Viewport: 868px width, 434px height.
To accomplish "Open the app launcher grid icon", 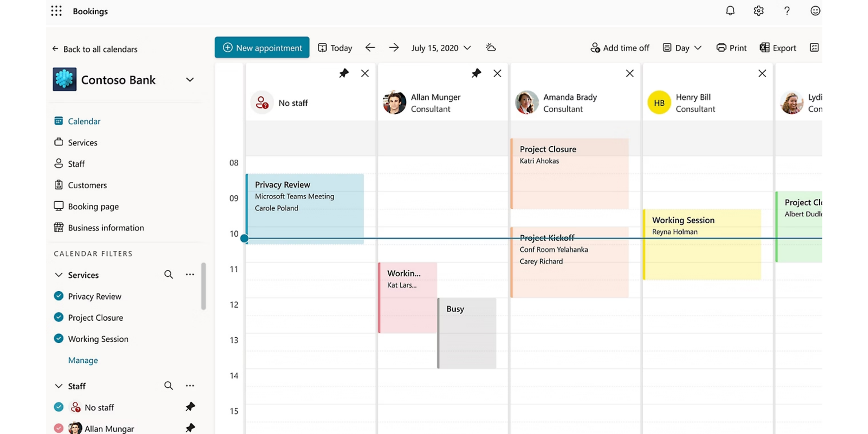I will [56, 11].
